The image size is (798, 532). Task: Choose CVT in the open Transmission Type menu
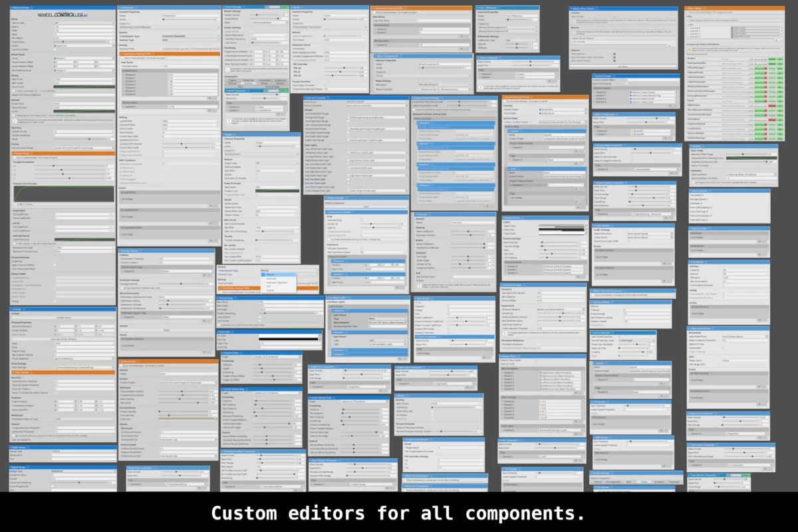[268, 286]
